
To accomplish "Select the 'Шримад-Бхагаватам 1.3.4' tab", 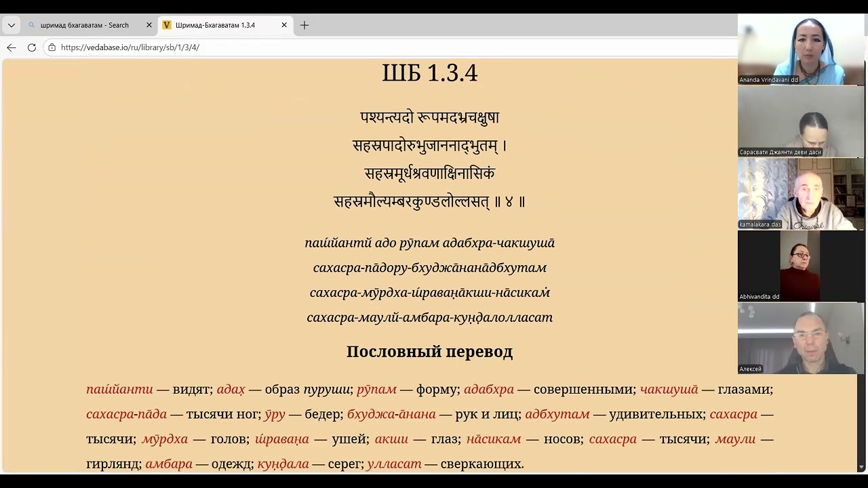I will click(216, 25).
